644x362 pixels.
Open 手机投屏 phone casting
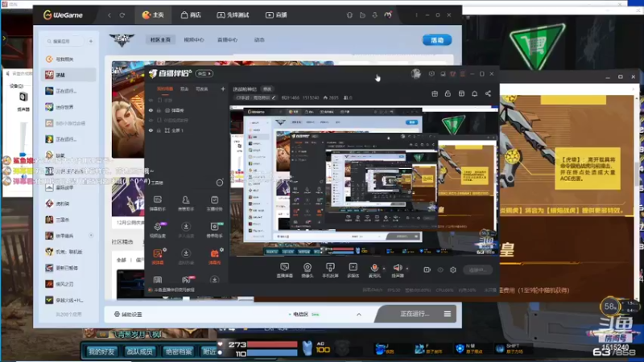tap(330, 270)
